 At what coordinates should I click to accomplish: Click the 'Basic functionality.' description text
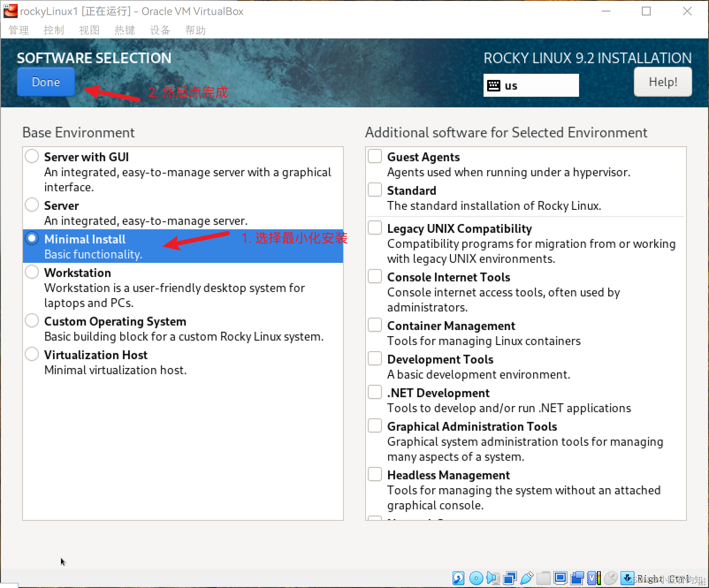[x=93, y=254]
